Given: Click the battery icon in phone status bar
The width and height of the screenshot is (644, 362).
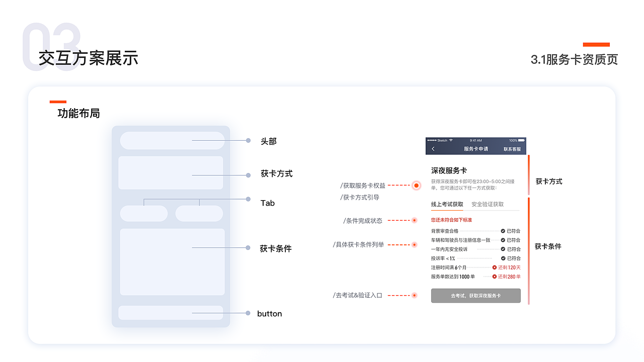Looking at the screenshot, I should point(522,140).
